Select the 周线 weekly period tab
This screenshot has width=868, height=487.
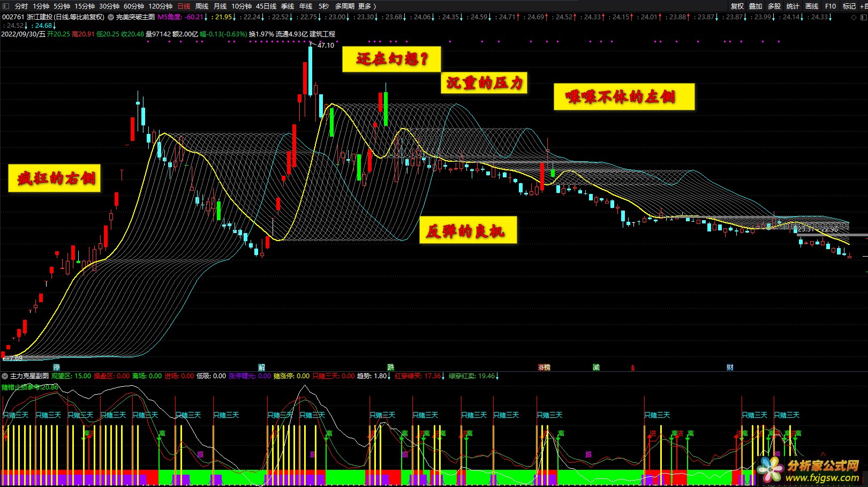(x=202, y=6)
